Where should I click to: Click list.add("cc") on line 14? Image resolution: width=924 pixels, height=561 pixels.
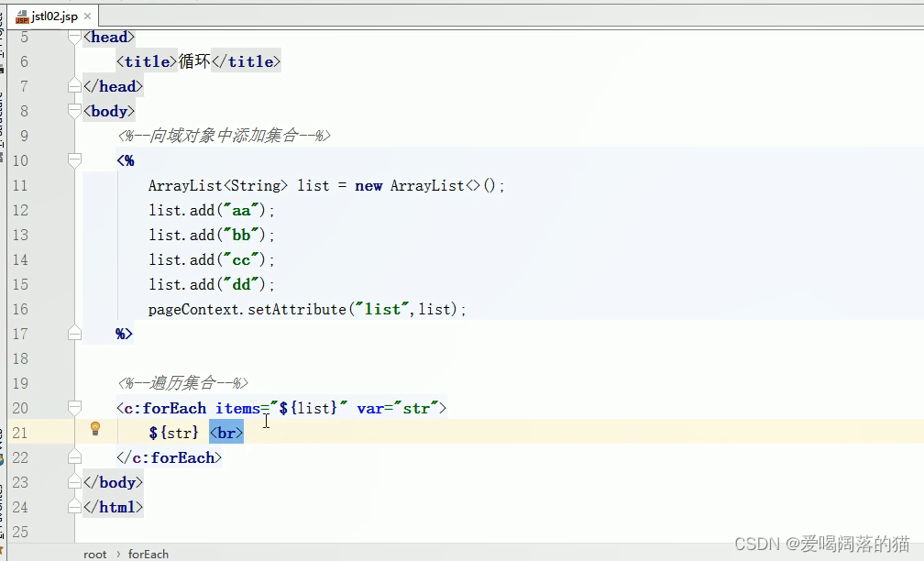[x=211, y=260]
